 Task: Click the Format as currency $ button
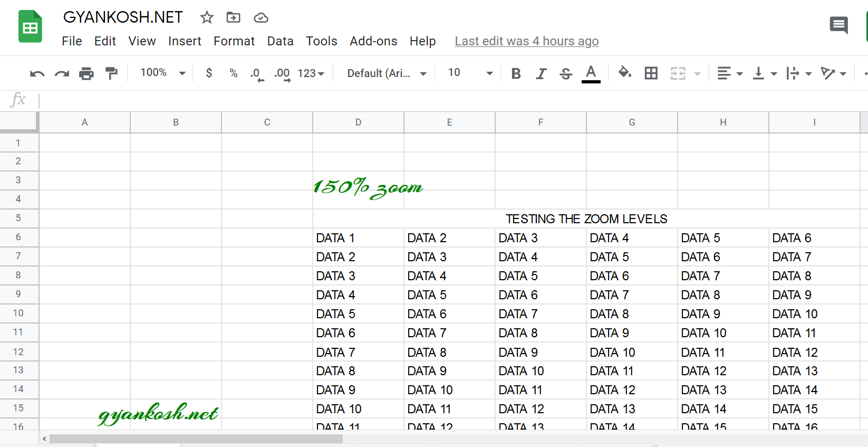coord(209,73)
